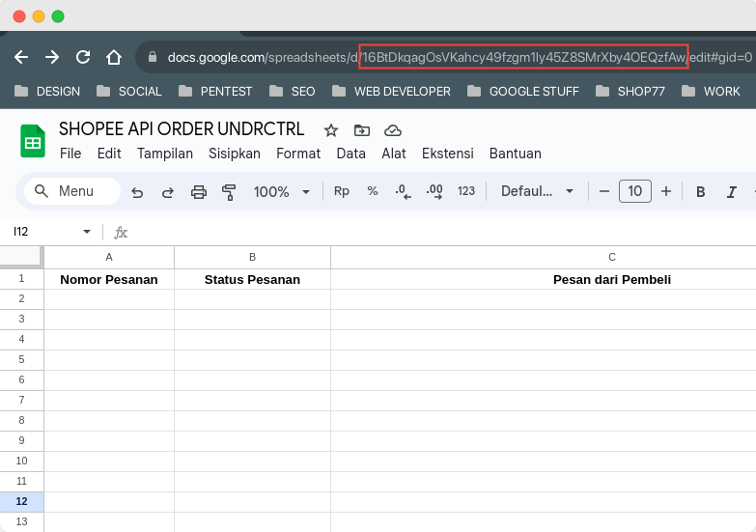
Task: Click the macOS green maximize button
Action: pos(58,16)
